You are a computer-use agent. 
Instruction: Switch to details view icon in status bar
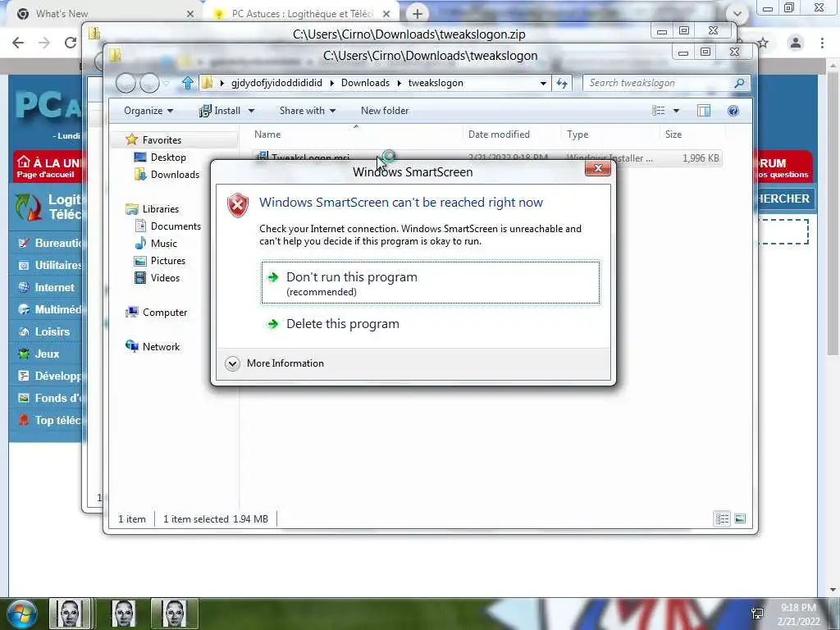click(722, 518)
